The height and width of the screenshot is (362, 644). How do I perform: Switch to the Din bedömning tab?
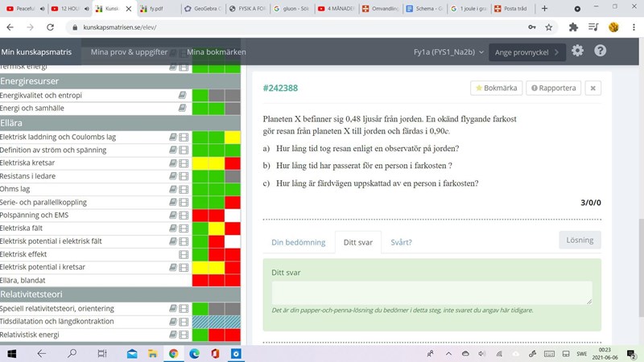298,242
